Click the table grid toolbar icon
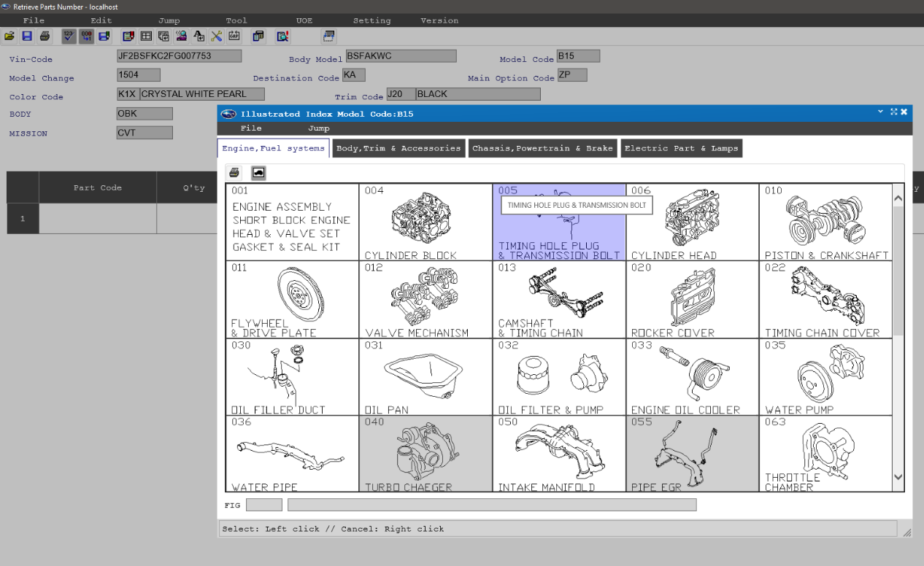The image size is (924, 566). 146,36
